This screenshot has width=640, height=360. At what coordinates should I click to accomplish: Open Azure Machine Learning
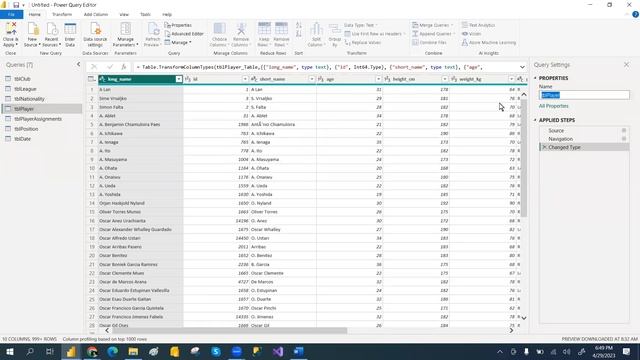[489, 42]
